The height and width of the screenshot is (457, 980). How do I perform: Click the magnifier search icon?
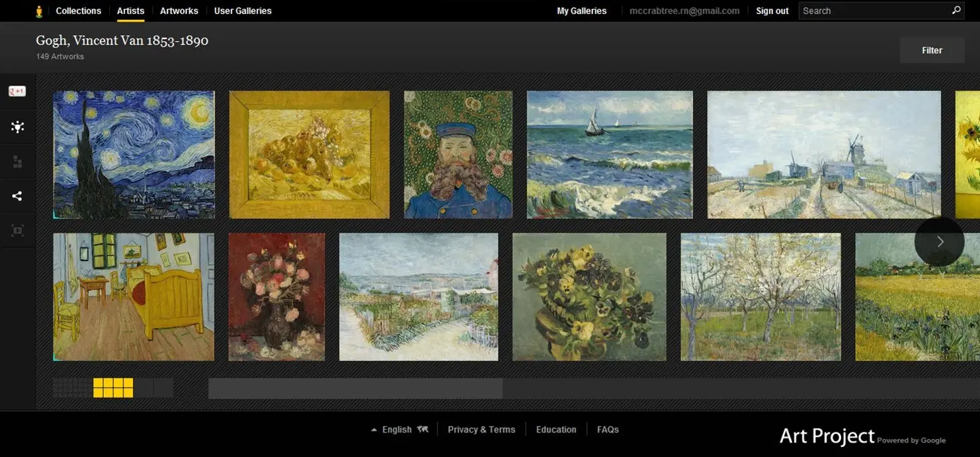click(x=956, y=11)
